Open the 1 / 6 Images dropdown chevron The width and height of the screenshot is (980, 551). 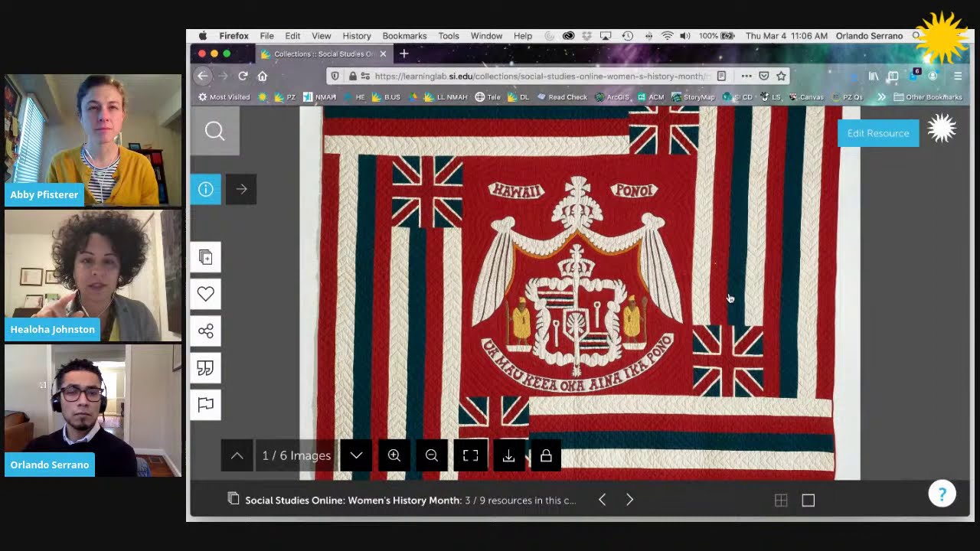pyautogui.click(x=356, y=455)
